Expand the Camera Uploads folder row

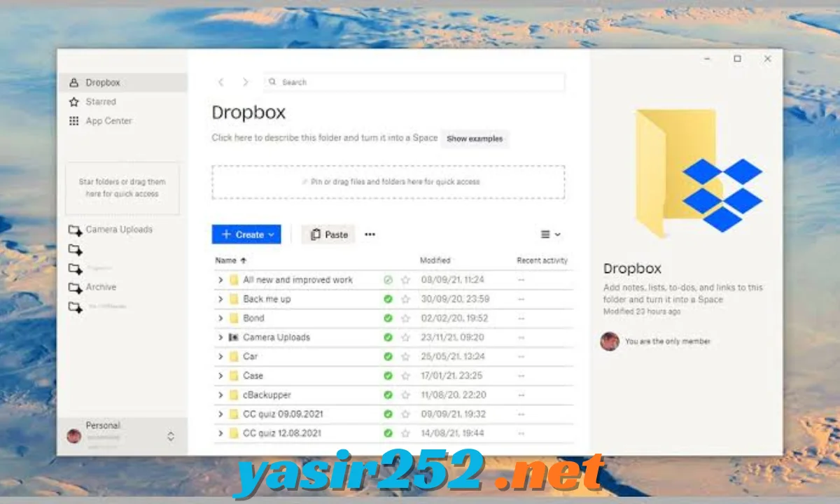(220, 337)
